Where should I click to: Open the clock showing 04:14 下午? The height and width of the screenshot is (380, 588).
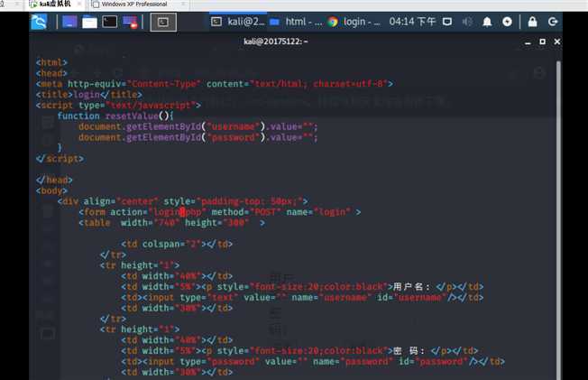click(412, 22)
